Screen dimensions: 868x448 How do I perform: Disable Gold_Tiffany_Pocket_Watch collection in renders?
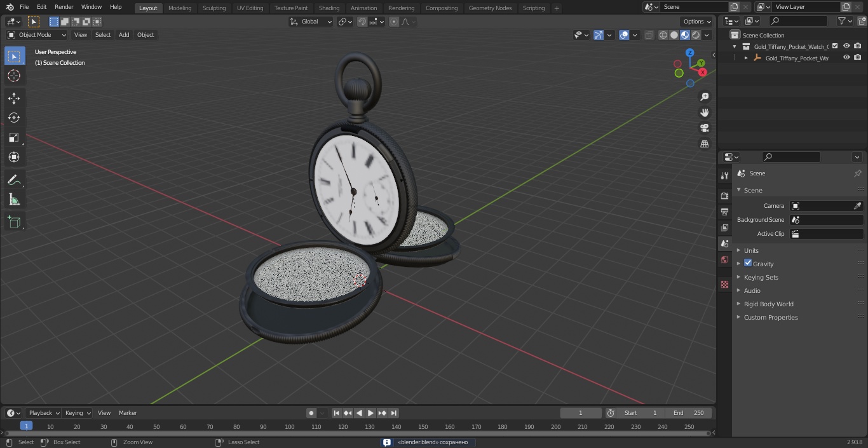point(858,46)
